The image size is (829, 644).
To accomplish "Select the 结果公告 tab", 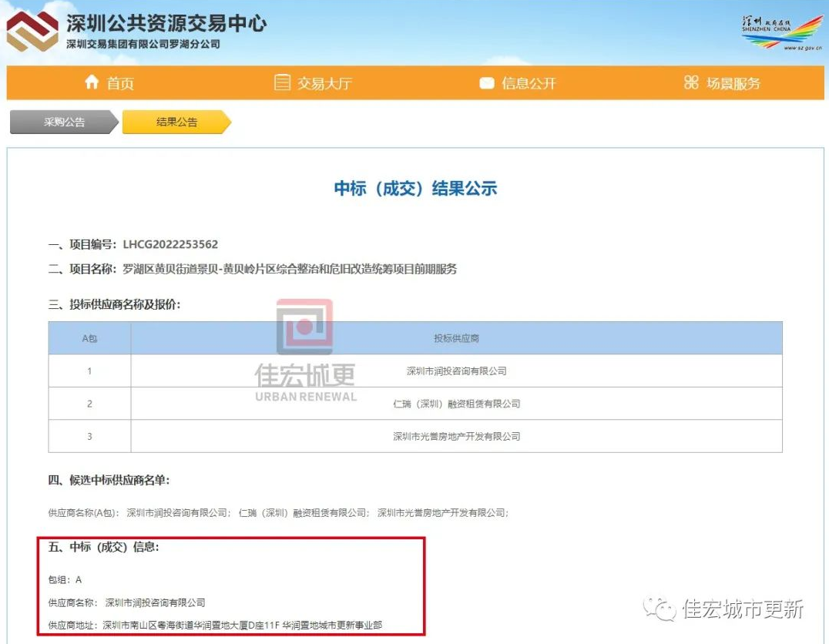I will pyautogui.click(x=176, y=122).
